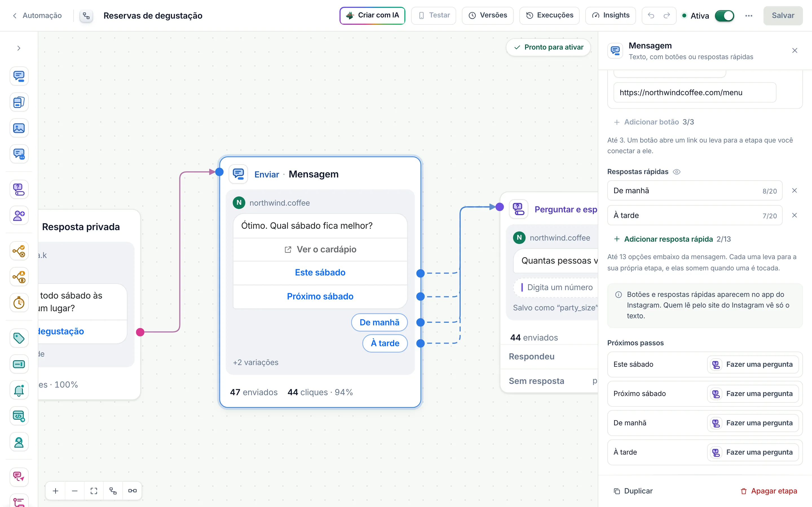
Task: Expand the collapsed left sidebar chevron
Action: (x=19, y=48)
